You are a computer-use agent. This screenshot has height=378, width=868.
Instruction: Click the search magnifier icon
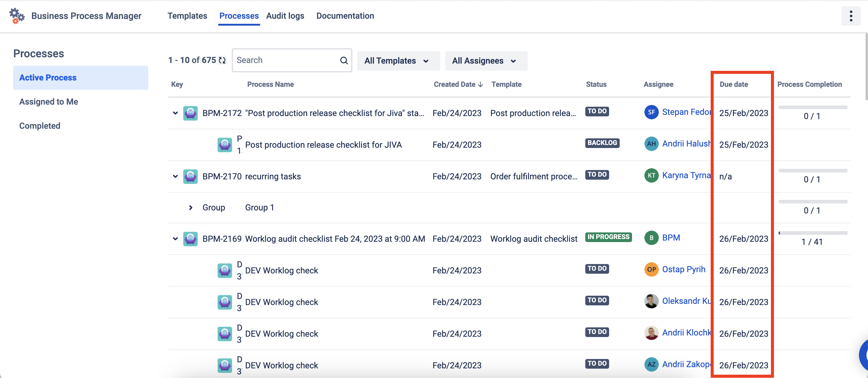(344, 60)
